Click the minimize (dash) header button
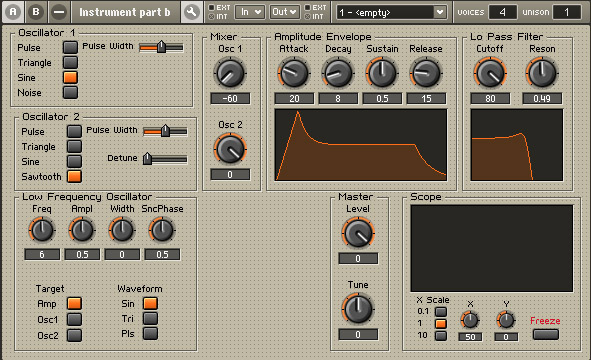Screen dimensions: 591x360 click(59, 12)
